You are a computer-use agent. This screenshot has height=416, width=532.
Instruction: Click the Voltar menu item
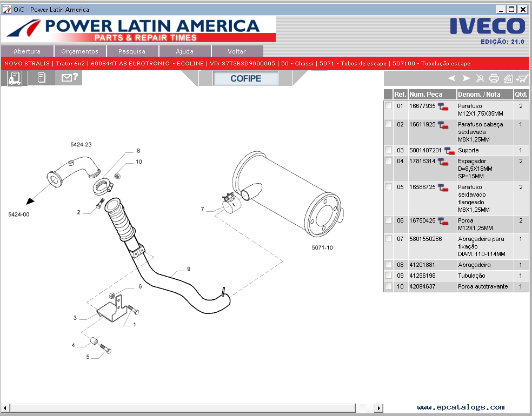click(237, 51)
